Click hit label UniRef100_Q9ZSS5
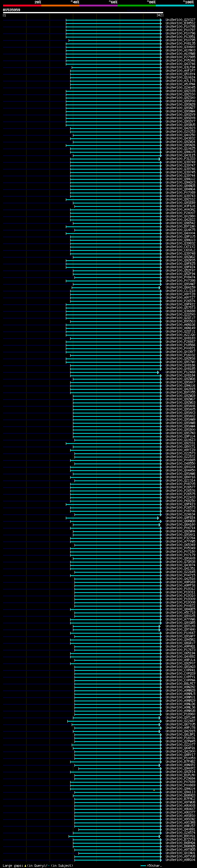Image resolution: width=197 pixels, height=868 pixels. (180, 91)
